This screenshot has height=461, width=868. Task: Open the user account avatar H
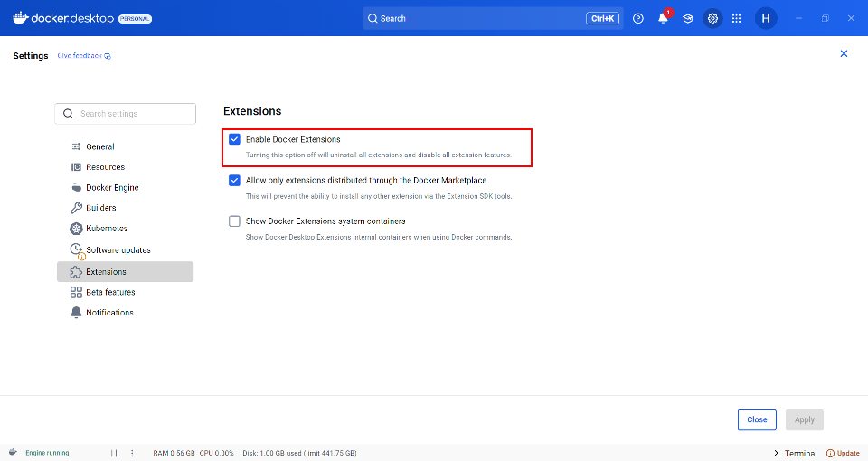[x=766, y=18]
